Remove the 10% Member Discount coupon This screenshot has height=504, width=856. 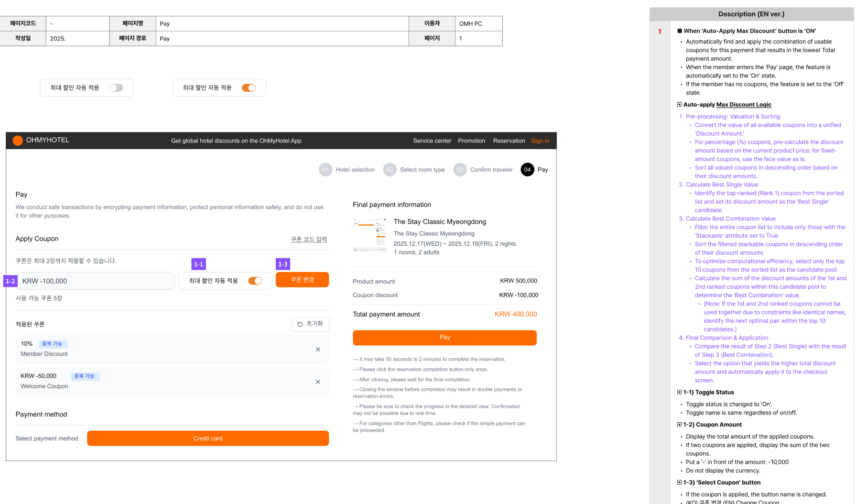point(318,349)
